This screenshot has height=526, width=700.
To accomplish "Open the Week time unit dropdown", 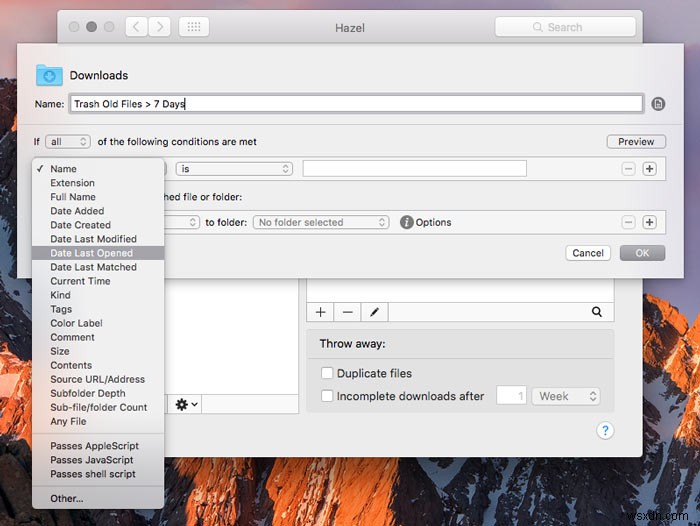I will tap(566, 396).
